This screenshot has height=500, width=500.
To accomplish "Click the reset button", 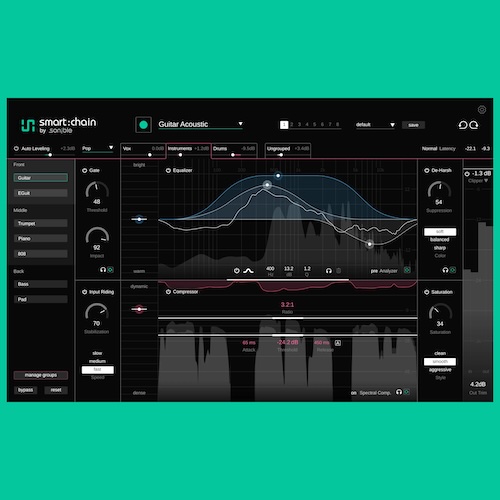I will click(56, 390).
